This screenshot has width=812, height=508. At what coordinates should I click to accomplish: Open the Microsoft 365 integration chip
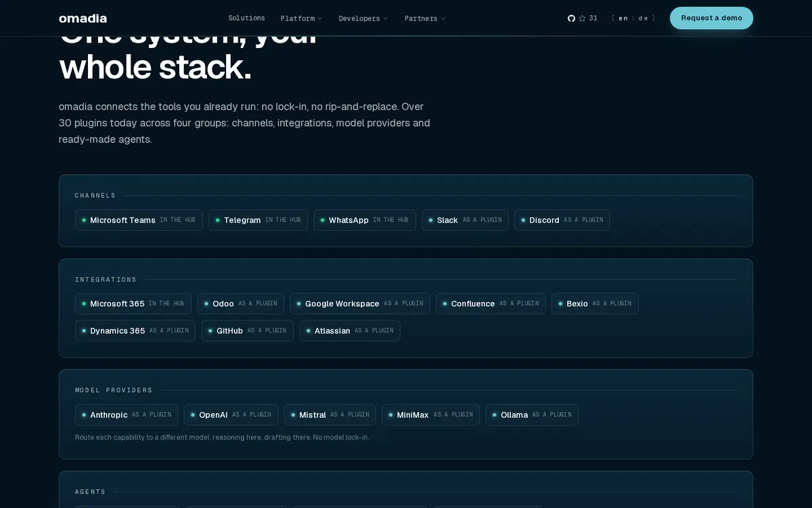tap(133, 303)
